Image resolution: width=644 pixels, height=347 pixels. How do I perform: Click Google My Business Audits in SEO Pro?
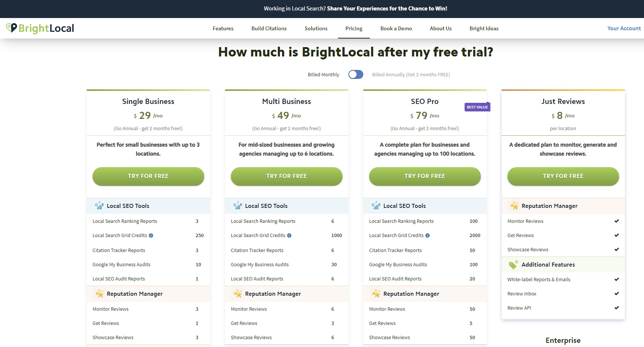point(398,265)
